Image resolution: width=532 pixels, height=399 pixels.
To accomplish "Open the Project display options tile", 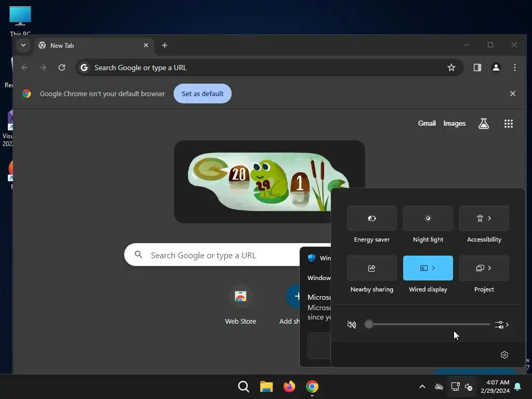I will coord(484,268).
